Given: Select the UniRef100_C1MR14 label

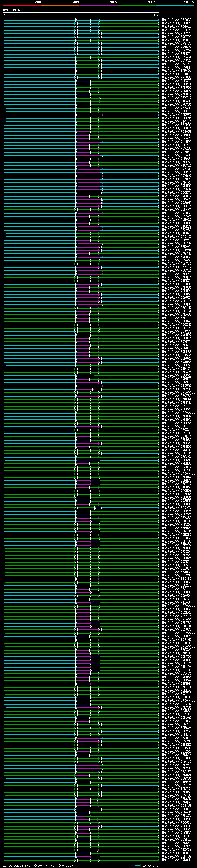Looking at the screenshot, I should pyautogui.click(x=177, y=84).
